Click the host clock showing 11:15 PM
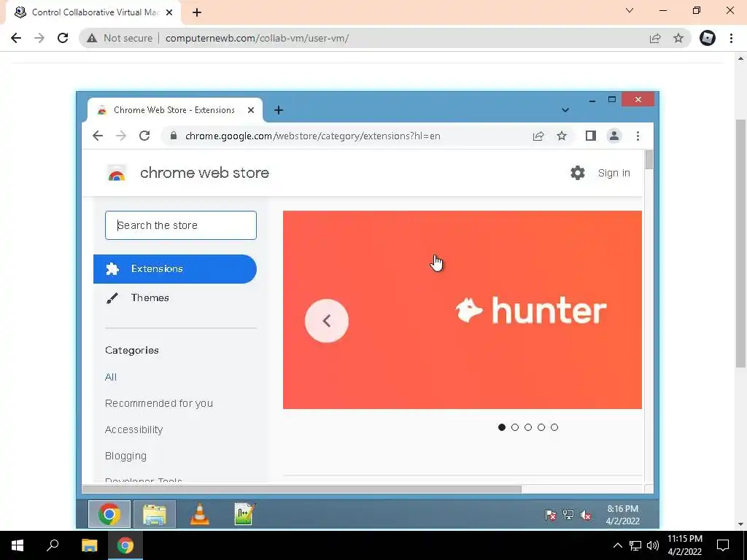The image size is (747, 560). coord(684,545)
